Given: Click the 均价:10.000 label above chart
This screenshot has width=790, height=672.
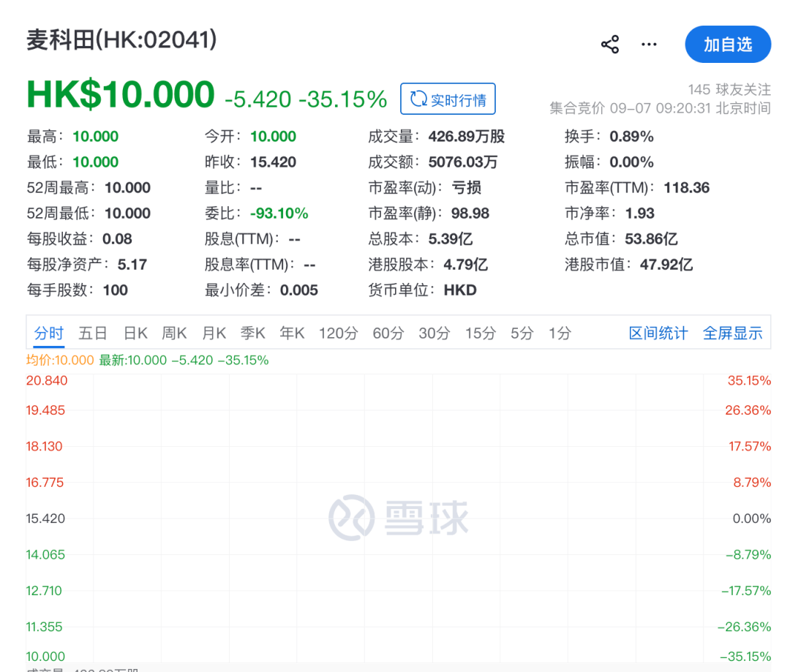Looking at the screenshot, I should pos(60,360).
